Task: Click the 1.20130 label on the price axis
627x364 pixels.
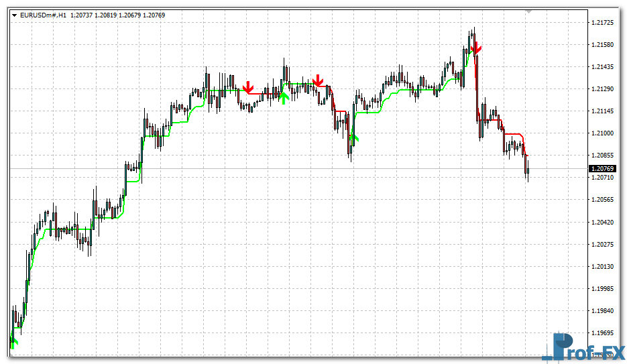Action: point(604,266)
